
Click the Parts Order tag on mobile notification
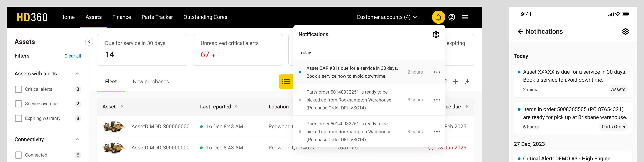pyautogui.click(x=613, y=127)
